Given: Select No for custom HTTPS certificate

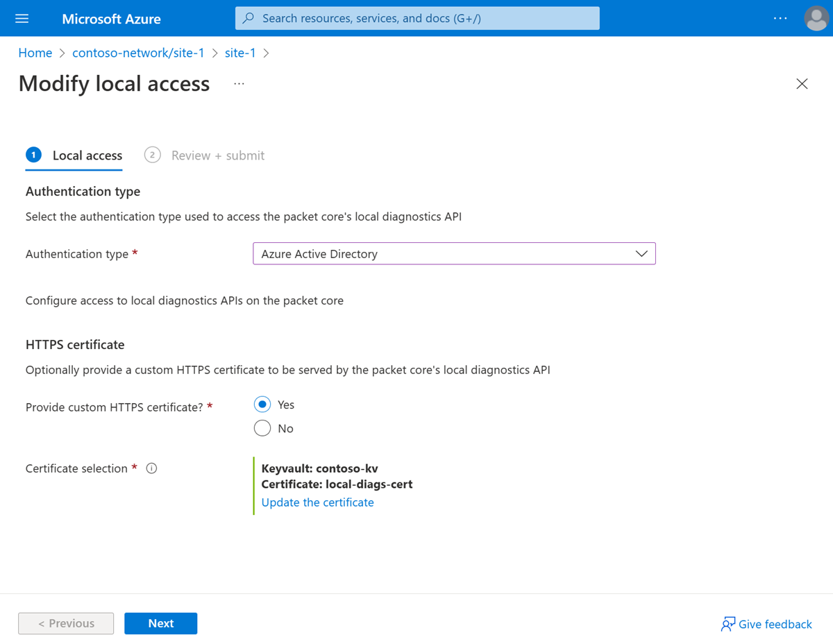Looking at the screenshot, I should (262, 427).
